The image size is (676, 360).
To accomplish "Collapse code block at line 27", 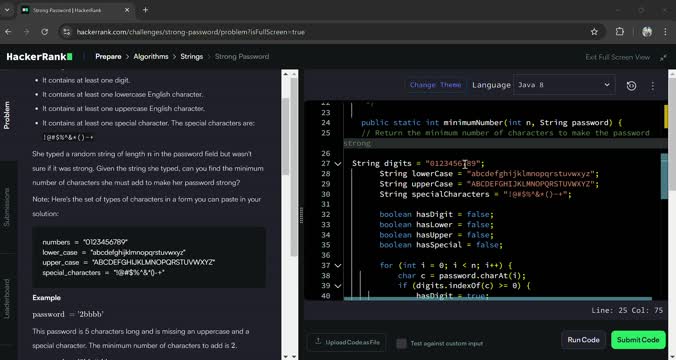I will click(x=338, y=163).
